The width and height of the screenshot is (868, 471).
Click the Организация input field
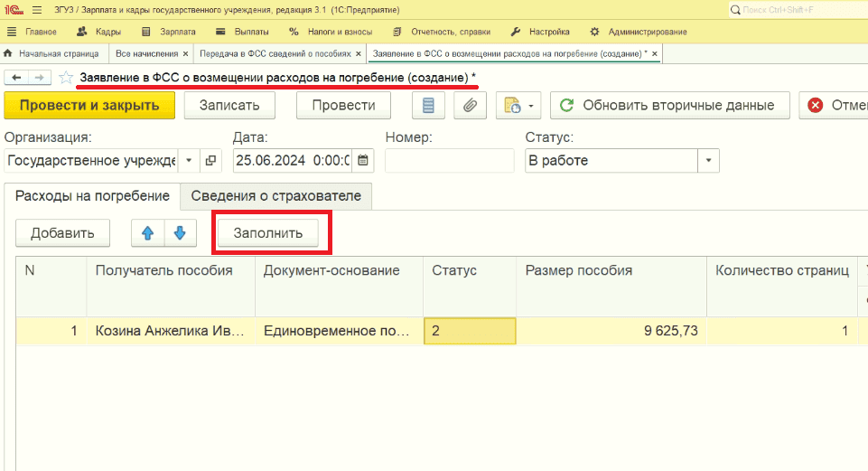click(x=91, y=161)
